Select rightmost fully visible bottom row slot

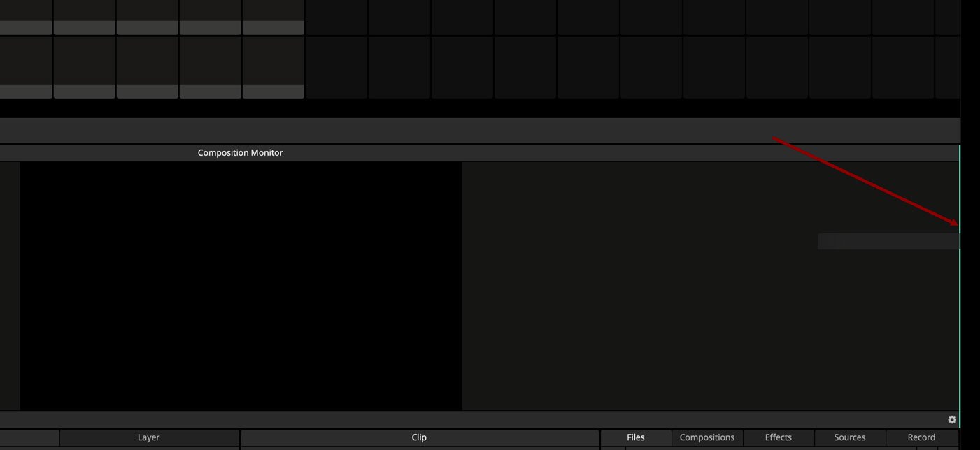pos(902,68)
